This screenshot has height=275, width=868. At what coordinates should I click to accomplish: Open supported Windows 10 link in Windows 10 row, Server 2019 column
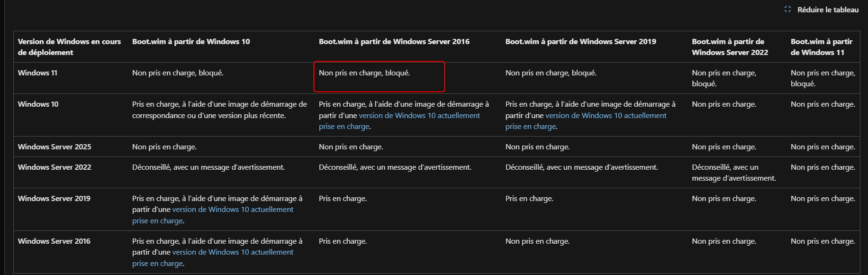[586, 121]
